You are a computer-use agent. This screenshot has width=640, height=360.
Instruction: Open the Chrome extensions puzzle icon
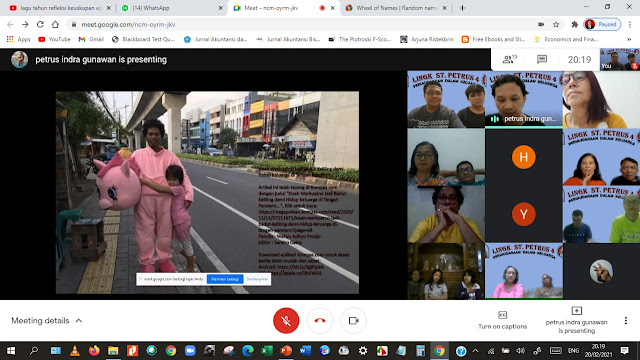click(x=575, y=24)
